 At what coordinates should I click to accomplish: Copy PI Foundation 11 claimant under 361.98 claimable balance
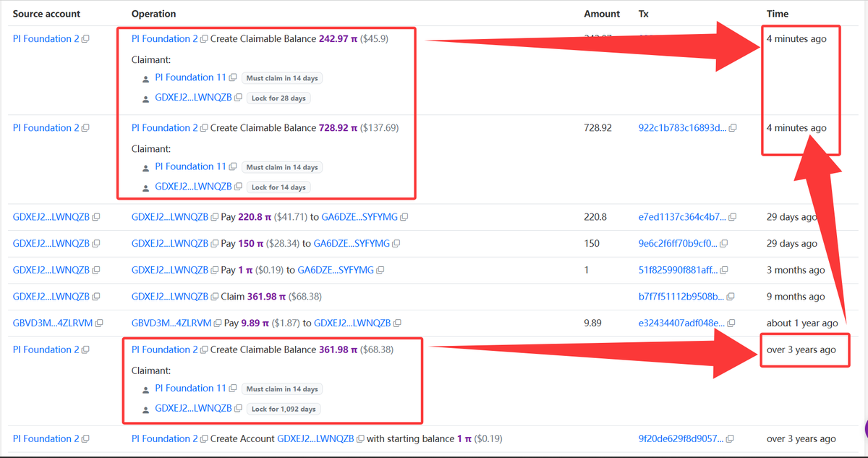click(x=233, y=389)
